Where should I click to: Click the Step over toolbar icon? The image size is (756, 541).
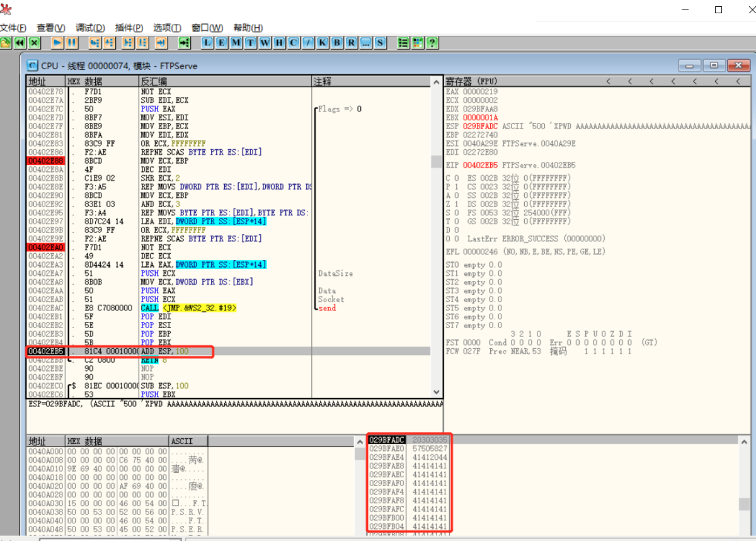(x=109, y=43)
